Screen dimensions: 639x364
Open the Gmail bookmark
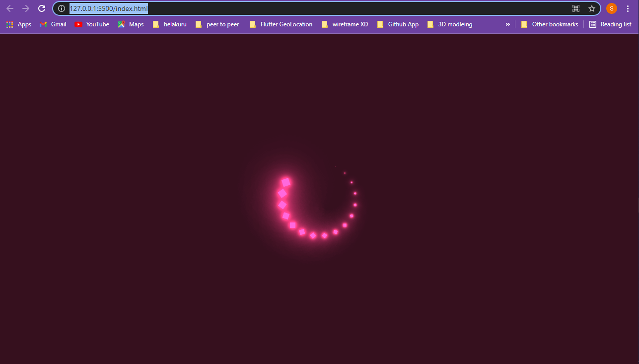click(53, 24)
